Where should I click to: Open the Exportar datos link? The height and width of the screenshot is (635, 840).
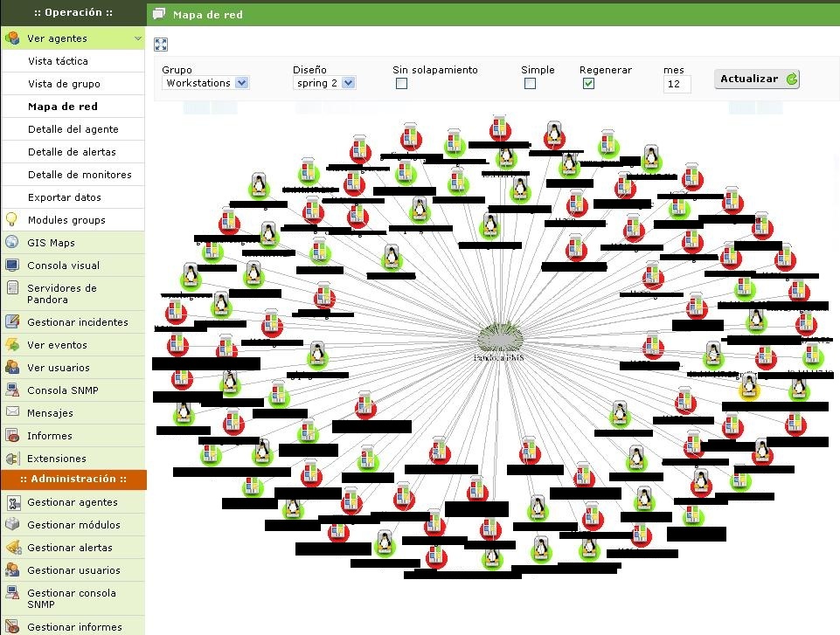point(64,197)
